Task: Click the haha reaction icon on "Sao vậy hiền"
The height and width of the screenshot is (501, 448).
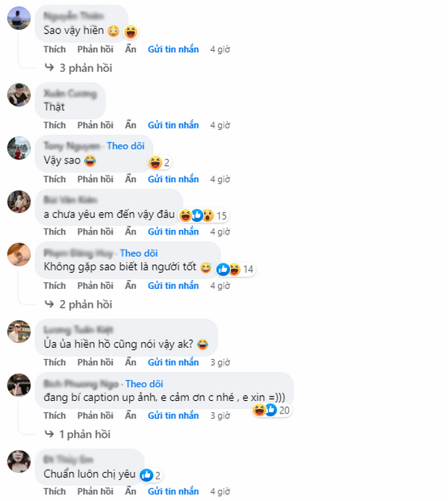Action: coord(131,31)
